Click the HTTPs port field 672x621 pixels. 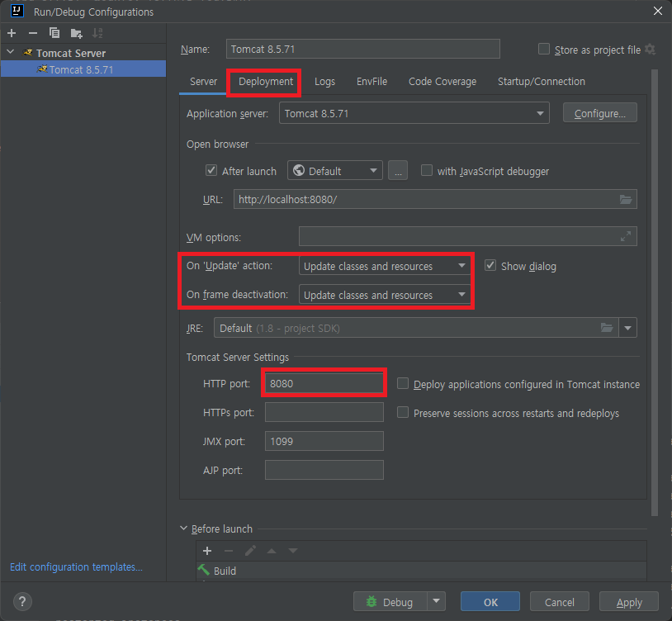(x=324, y=412)
